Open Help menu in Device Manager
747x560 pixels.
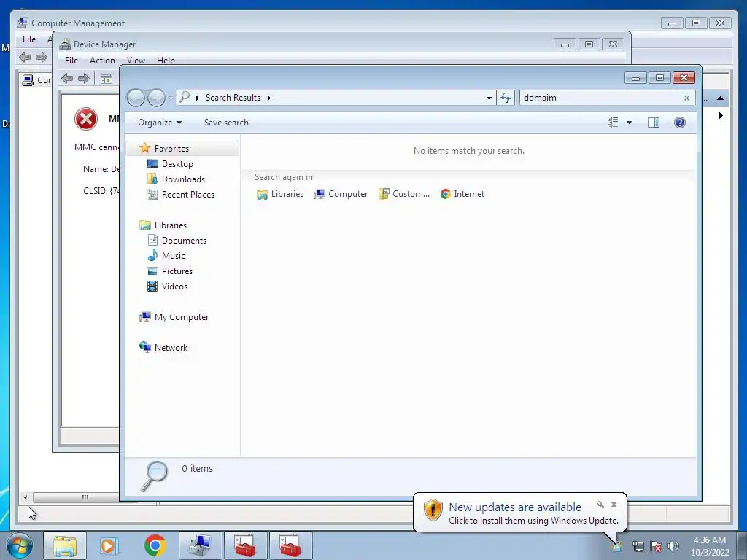tap(166, 61)
